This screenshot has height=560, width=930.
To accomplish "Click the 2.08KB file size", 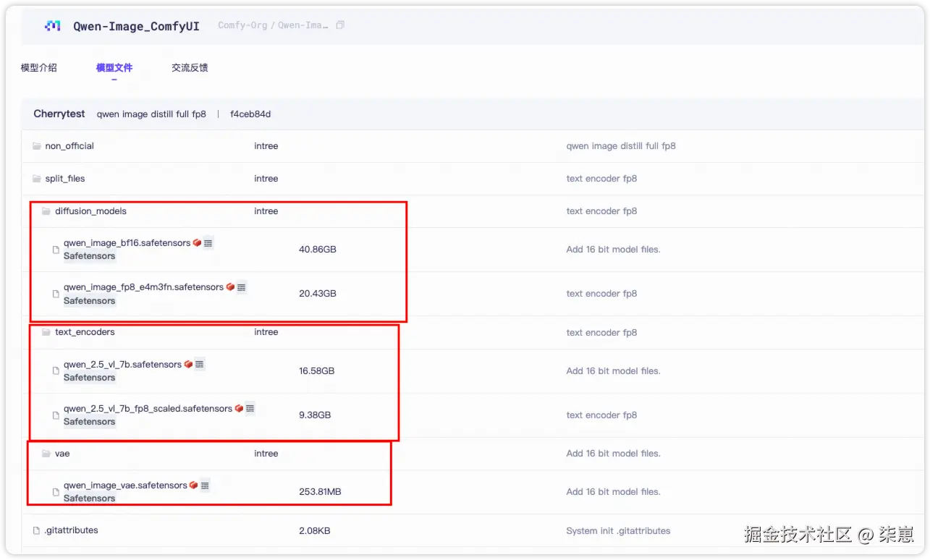I will (315, 531).
